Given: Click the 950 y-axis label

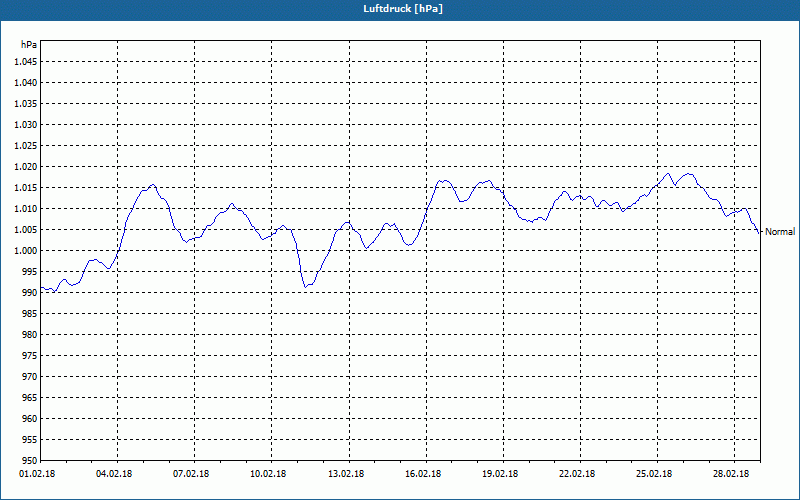Looking at the screenshot, I should [30, 461].
